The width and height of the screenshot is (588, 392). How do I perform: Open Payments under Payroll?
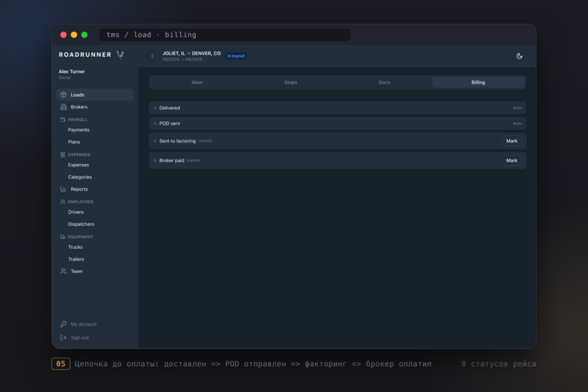coord(79,130)
